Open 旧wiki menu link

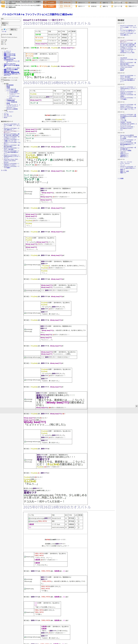point(5,118)
